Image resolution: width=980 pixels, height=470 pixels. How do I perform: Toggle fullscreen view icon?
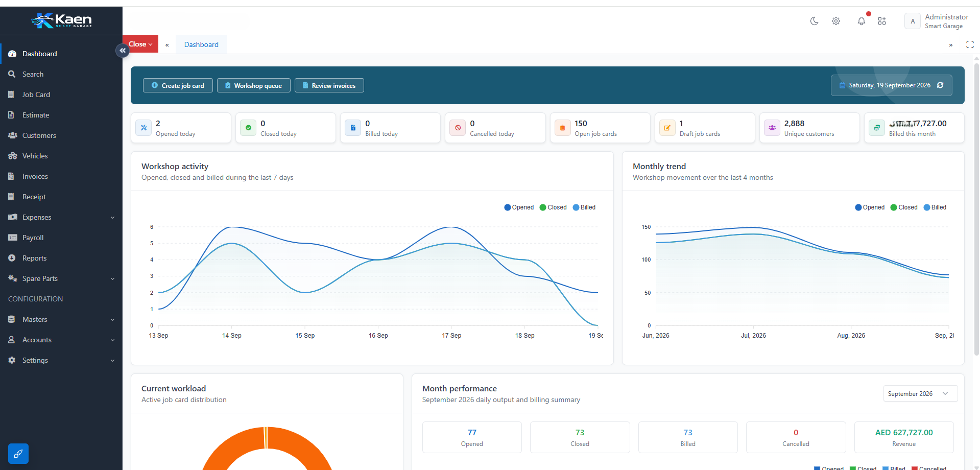tap(970, 45)
